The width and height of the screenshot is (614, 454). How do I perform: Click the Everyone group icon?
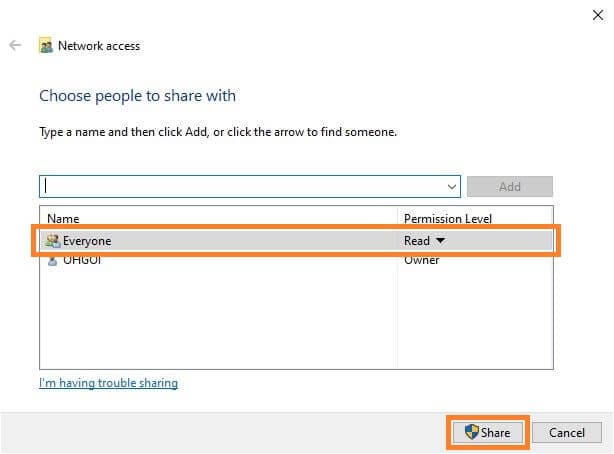coord(52,241)
